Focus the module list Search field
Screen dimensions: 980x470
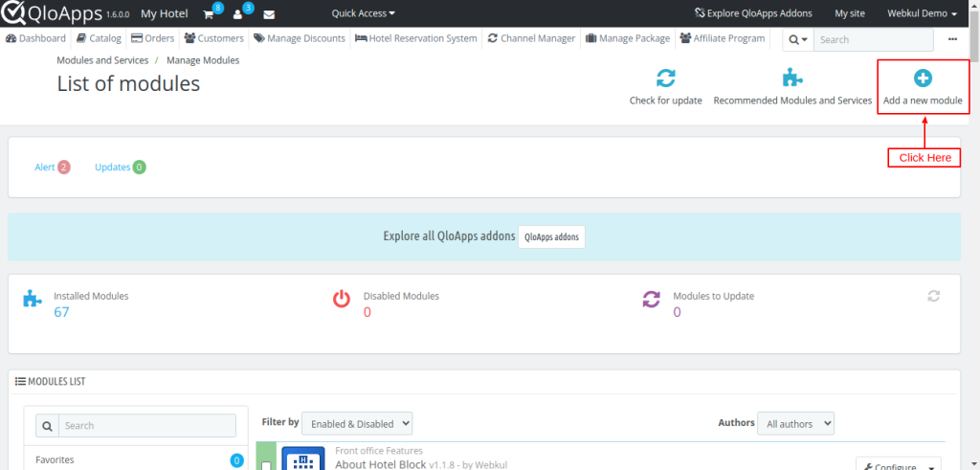click(146, 426)
